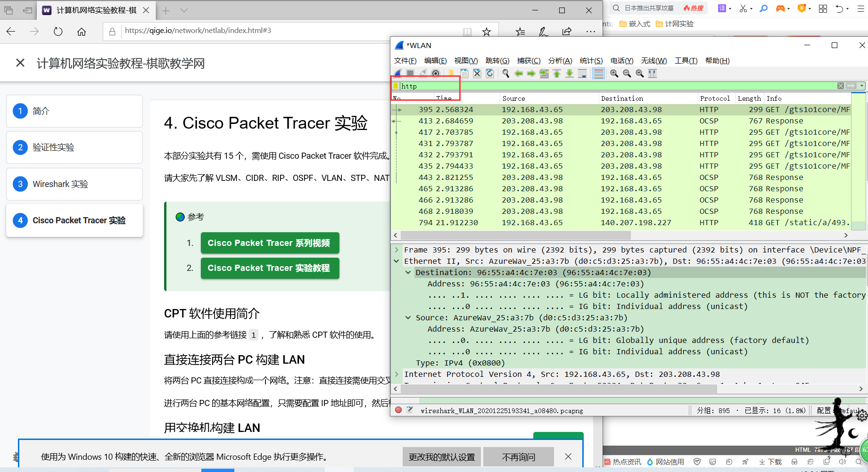Fit packet list columns to content
The image size is (868, 472).
point(653,73)
